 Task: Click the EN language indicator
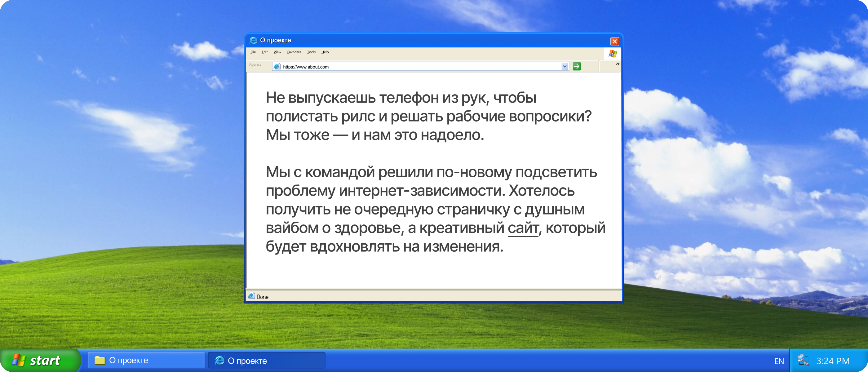click(x=779, y=361)
